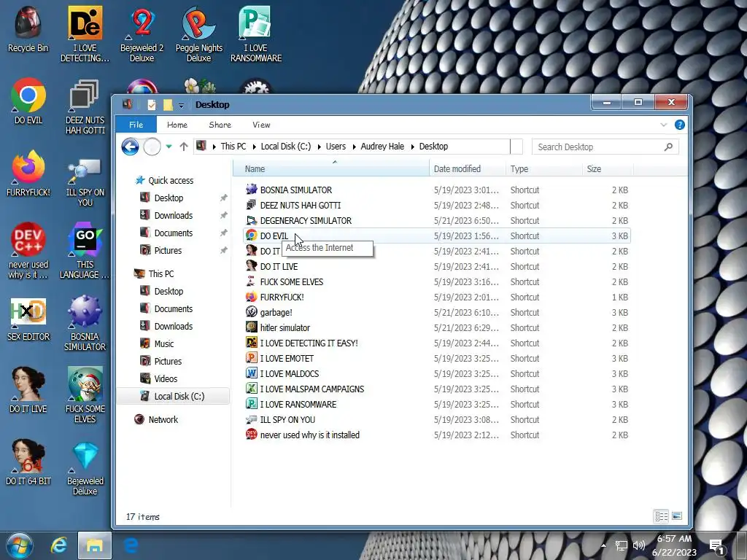
Task: Click Users in the address breadcrumb
Action: point(336,147)
